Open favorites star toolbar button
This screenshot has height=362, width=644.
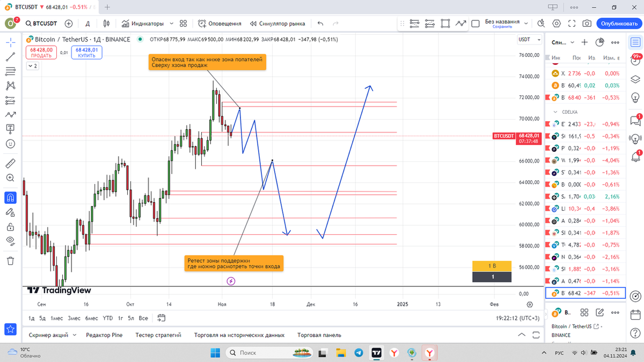(10, 329)
